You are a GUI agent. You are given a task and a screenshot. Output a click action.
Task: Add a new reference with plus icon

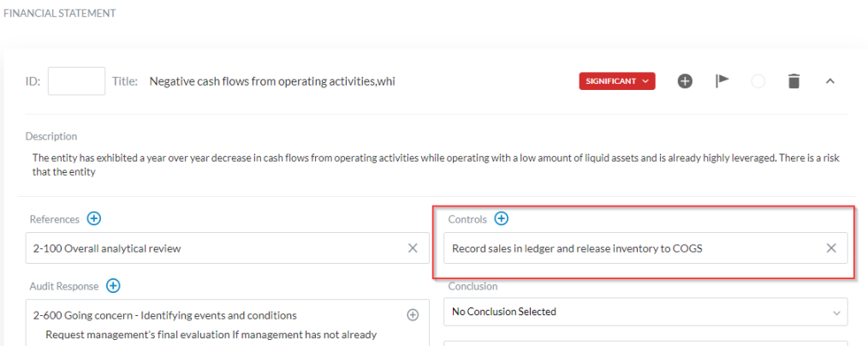tap(94, 219)
